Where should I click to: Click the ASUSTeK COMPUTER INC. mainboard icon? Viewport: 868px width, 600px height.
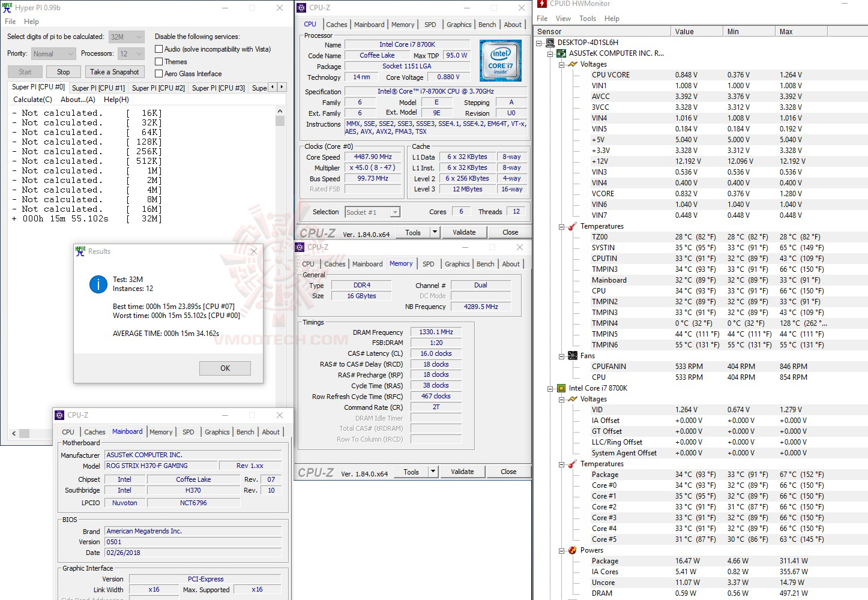click(560, 53)
